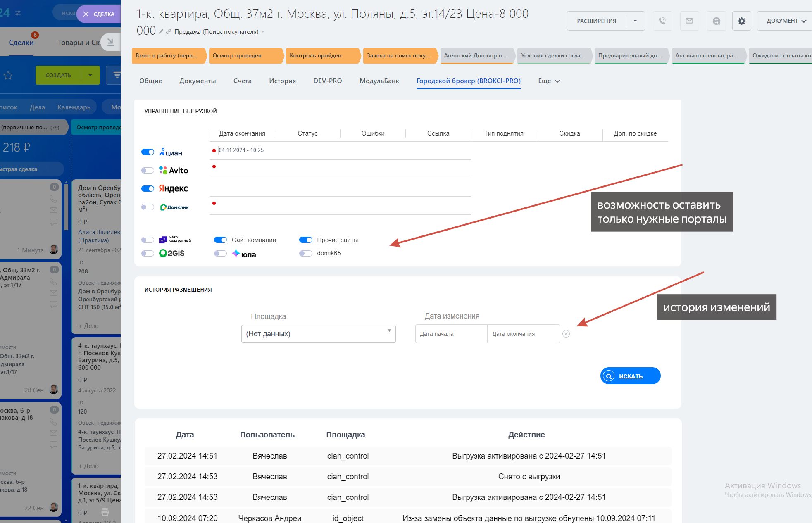Click the Дата начала input field
The width and height of the screenshot is (812, 523).
coord(451,334)
